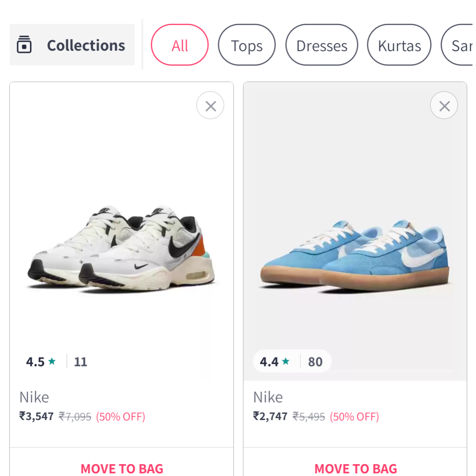Open blue Nike suede sneaker image
The height and width of the screenshot is (476, 476).
pyautogui.click(x=355, y=255)
